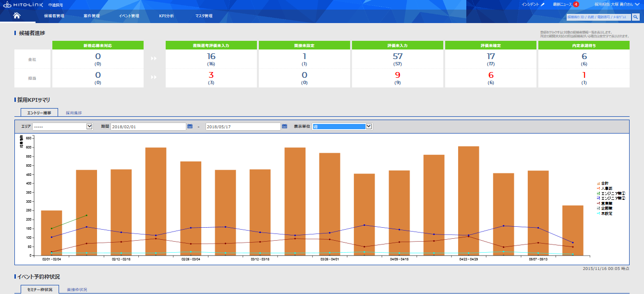The width and height of the screenshot is (644, 294).
Task: Click the search magnifier button
Action: coord(635,17)
